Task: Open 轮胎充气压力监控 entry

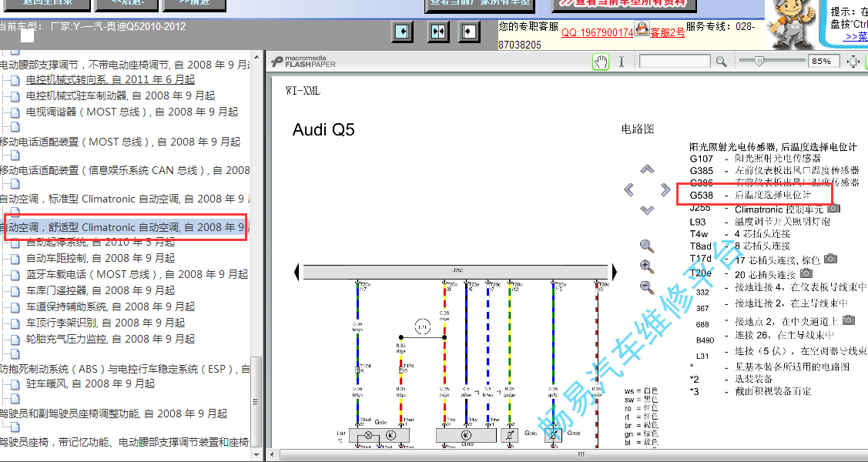Action: (111, 339)
